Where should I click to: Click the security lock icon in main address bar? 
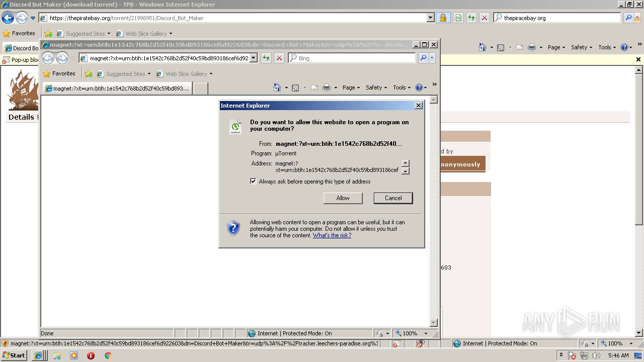pos(443,18)
